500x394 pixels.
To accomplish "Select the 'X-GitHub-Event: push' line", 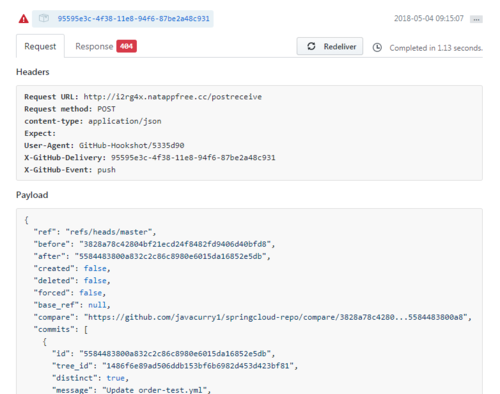I will pos(70,170).
